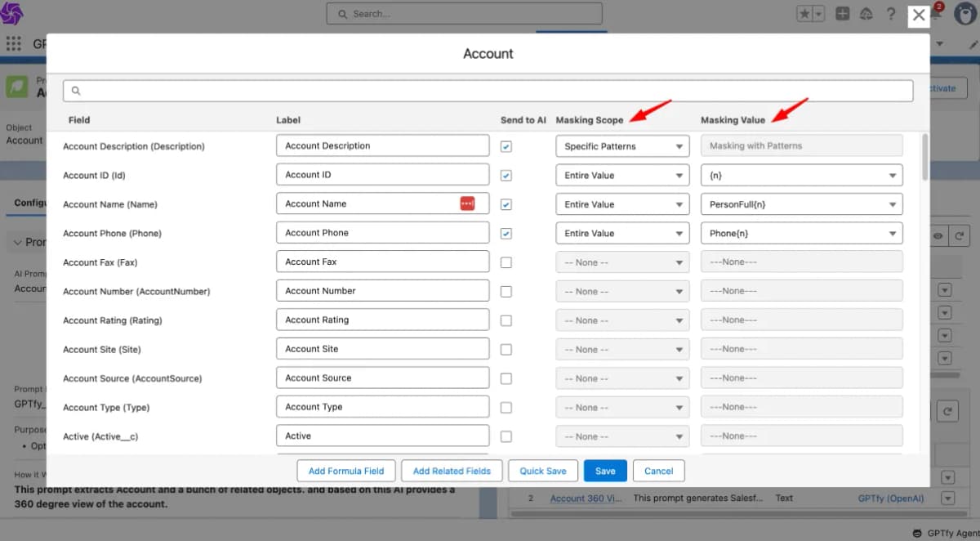Click the Add Formula Field button

tap(346, 471)
